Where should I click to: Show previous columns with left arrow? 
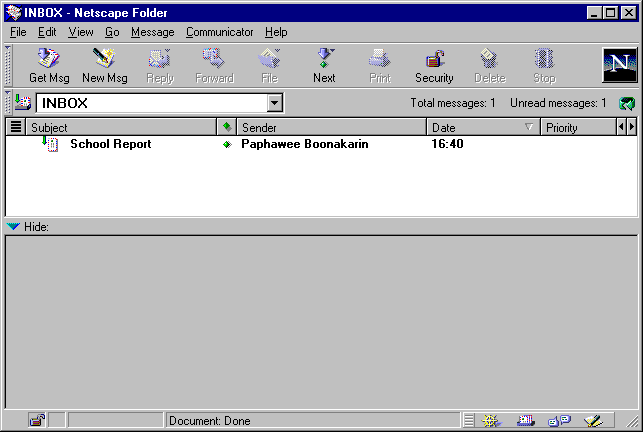point(621,127)
